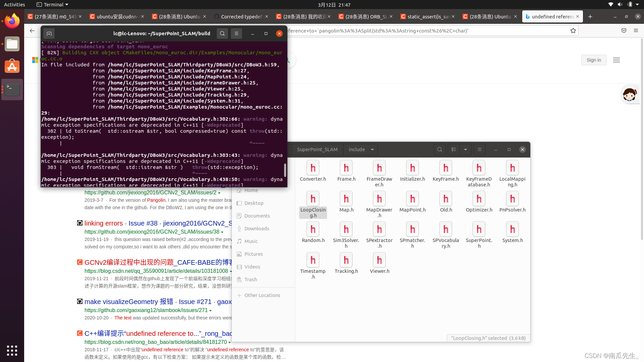Open the terminal hamburger menu
Image resolution: width=644 pixels, height=362 pixels.
236,34
